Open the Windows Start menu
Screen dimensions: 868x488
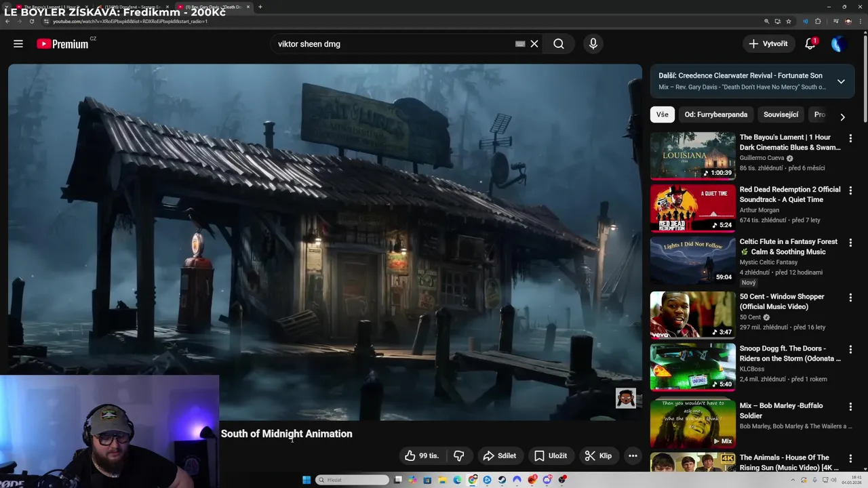307,480
